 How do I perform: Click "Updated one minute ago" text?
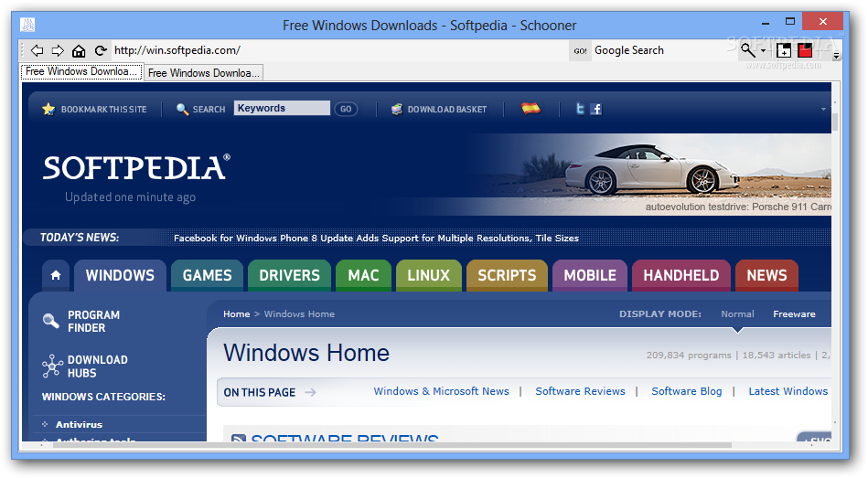pos(130,197)
